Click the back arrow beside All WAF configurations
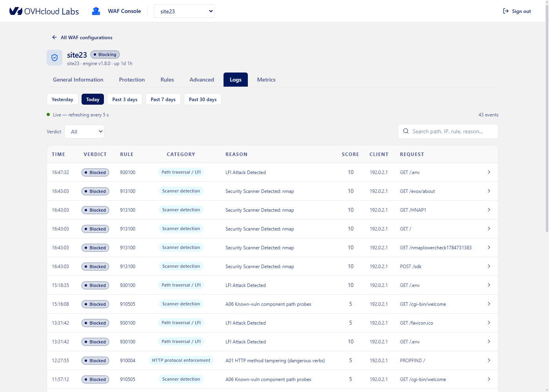Screen dimensions: 549x392 point(55,37)
